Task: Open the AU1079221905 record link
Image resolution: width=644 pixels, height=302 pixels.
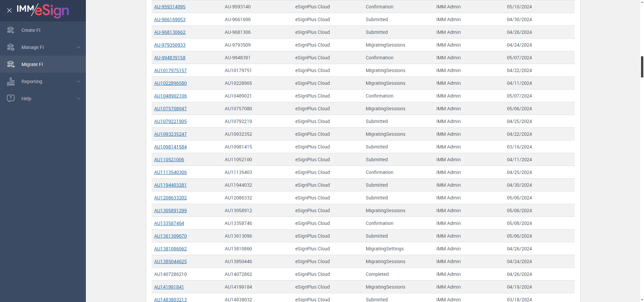Action: coord(170,121)
